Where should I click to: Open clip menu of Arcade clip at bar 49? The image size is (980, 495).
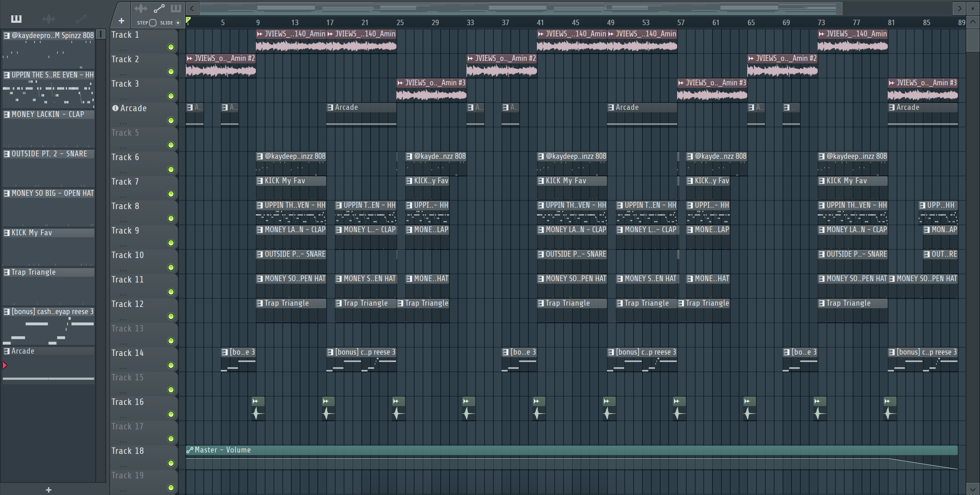(x=611, y=107)
